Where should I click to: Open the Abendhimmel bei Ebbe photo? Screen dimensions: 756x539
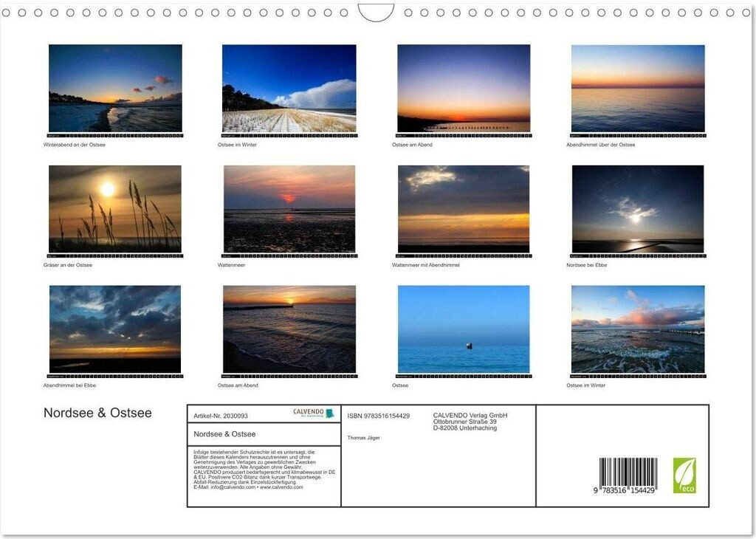[x=115, y=329]
